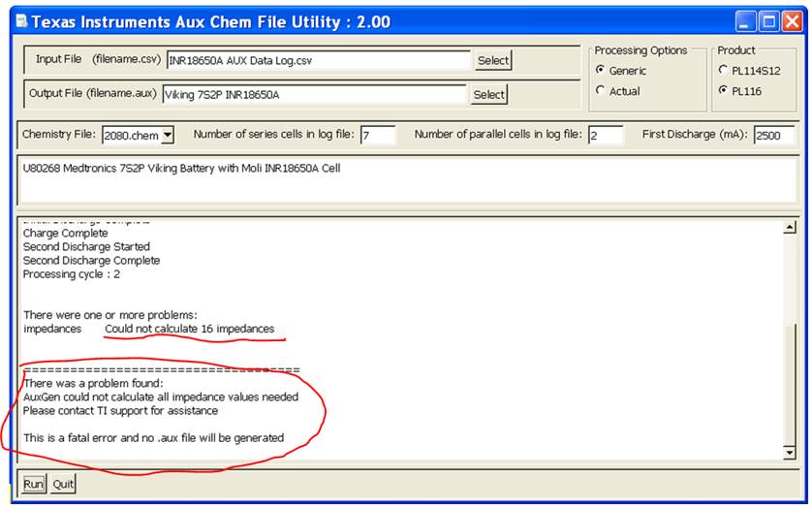Focus the Output File name field
Image resolution: width=812 pixels, height=508 pixels.
314,94
